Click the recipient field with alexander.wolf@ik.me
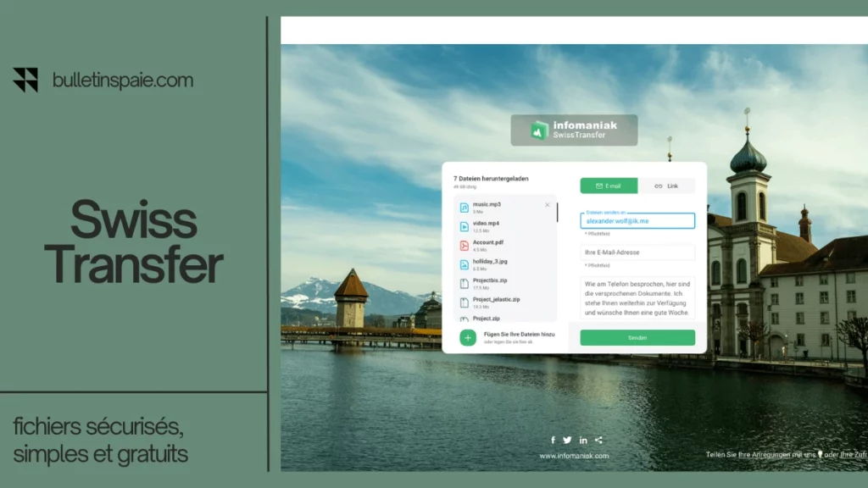 pos(637,221)
